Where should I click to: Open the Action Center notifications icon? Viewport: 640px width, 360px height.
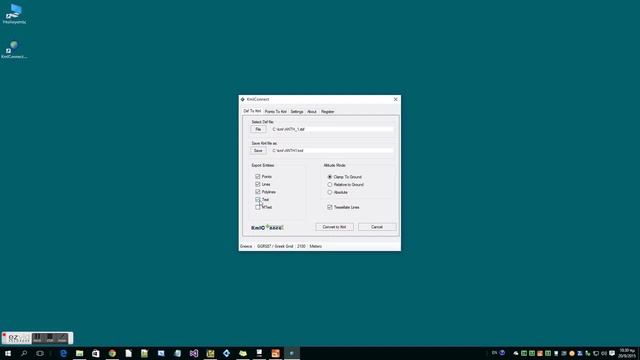coord(612,353)
